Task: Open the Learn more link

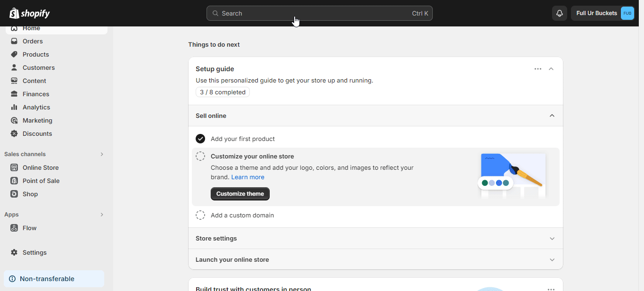Action: [248, 177]
